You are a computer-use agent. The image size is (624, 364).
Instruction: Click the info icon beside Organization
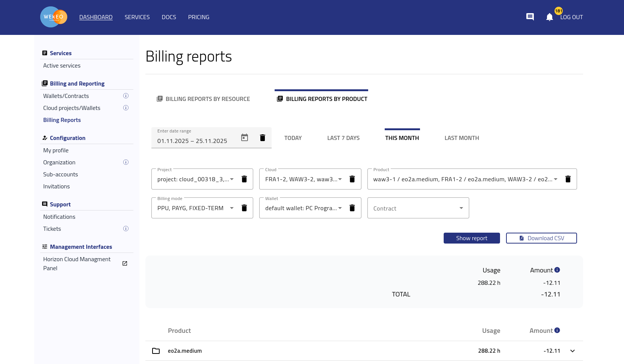(x=126, y=162)
